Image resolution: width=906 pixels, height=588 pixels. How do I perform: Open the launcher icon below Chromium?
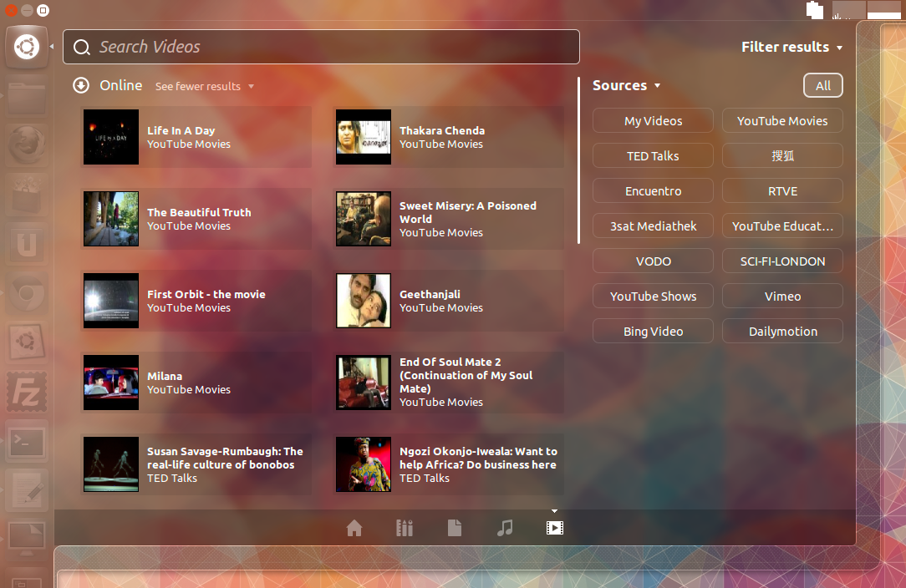click(27, 342)
